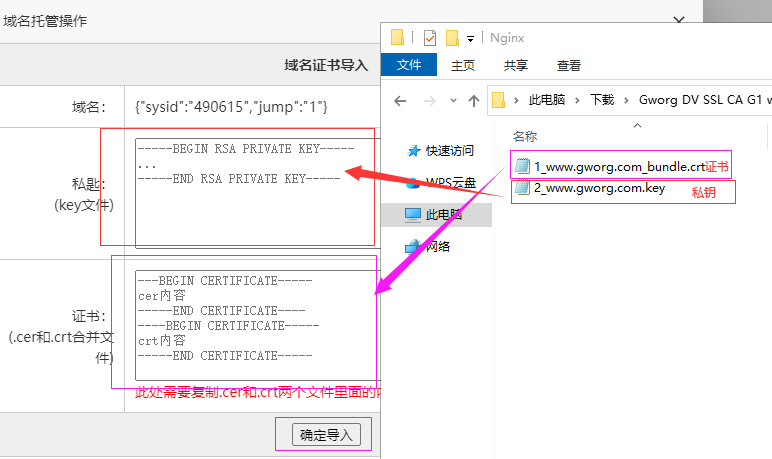Click the 快速访问 star icon

pyautogui.click(x=414, y=151)
